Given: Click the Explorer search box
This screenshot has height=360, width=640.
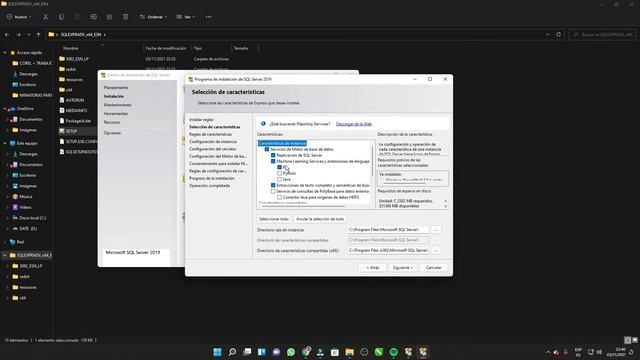Looking at the screenshot, I should click(x=602, y=35).
